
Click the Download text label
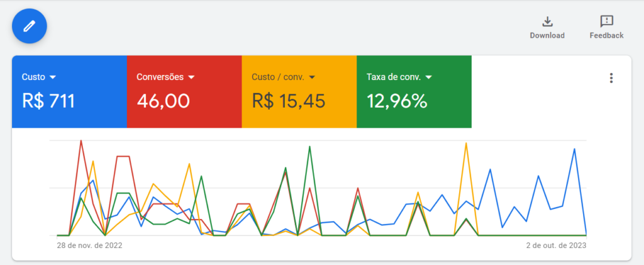pos(547,35)
